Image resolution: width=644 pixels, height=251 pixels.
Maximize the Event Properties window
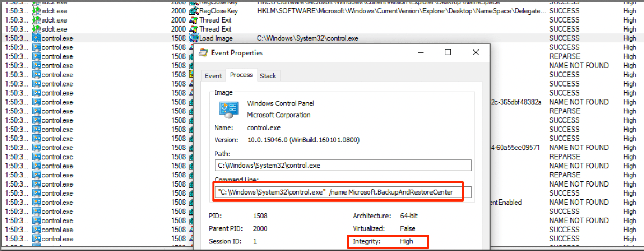click(x=448, y=53)
